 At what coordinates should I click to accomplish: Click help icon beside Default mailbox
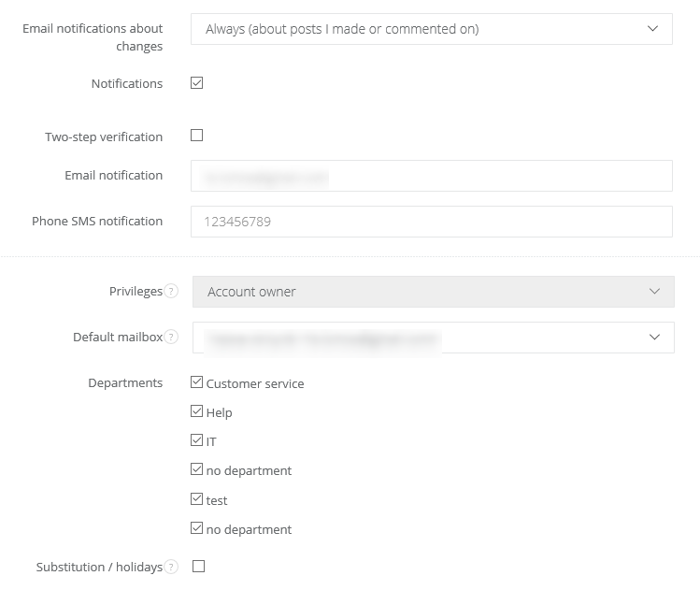pos(171,338)
